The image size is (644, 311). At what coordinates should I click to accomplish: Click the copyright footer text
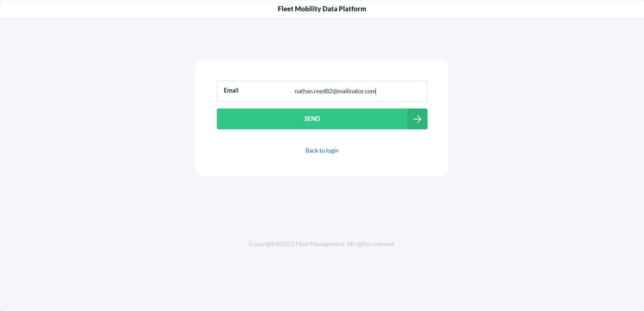click(322, 244)
